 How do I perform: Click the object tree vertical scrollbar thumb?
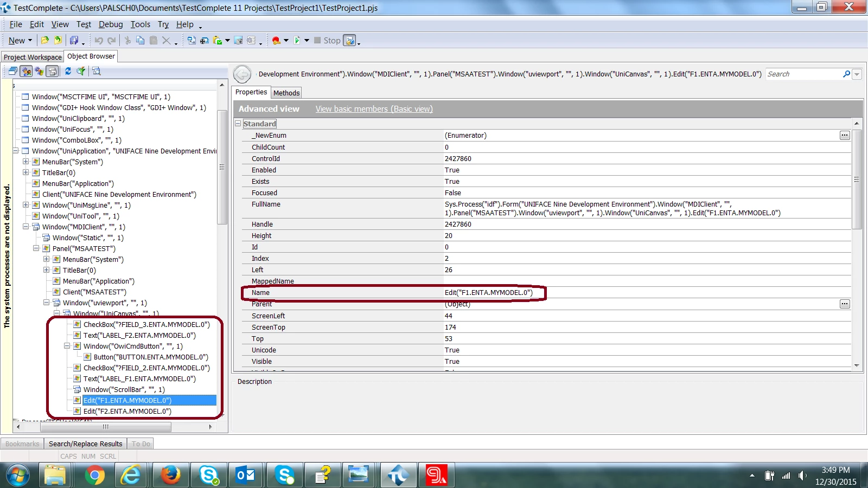click(x=222, y=167)
